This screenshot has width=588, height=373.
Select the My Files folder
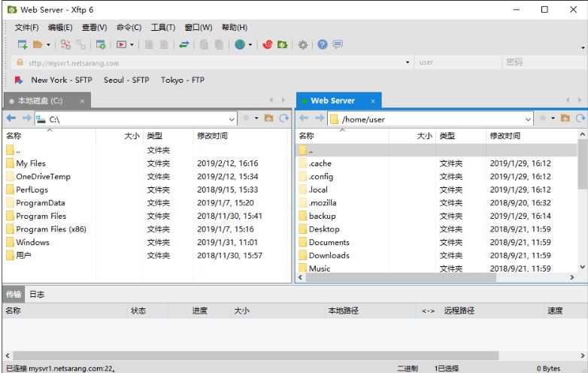(x=31, y=163)
